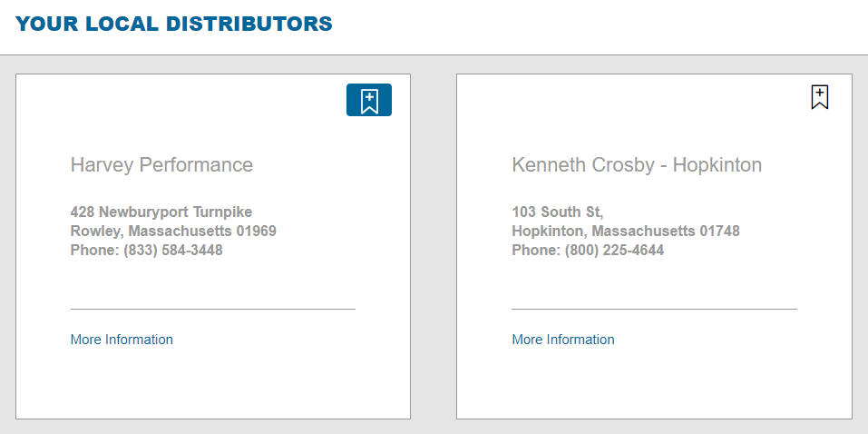Image resolution: width=868 pixels, height=434 pixels.
Task: Click the divider line in Kenneth Crosby card
Action: click(654, 309)
